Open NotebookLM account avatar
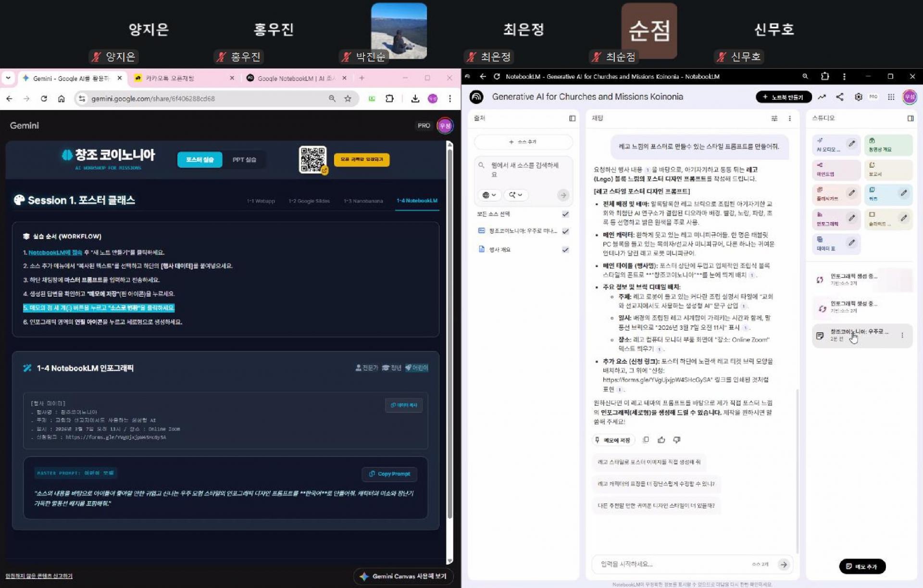 pos(910,97)
